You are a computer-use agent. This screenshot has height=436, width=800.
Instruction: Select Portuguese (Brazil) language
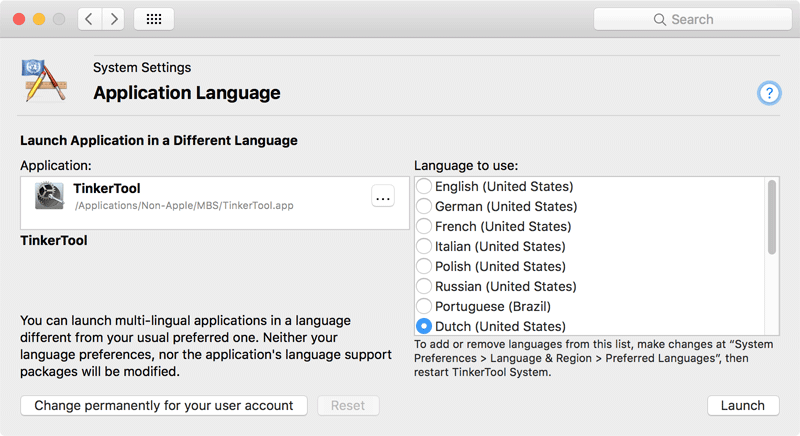point(424,306)
